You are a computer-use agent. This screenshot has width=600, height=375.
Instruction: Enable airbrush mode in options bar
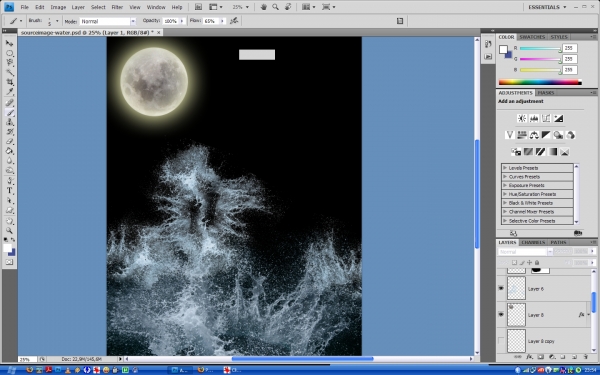pyautogui.click(x=234, y=21)
